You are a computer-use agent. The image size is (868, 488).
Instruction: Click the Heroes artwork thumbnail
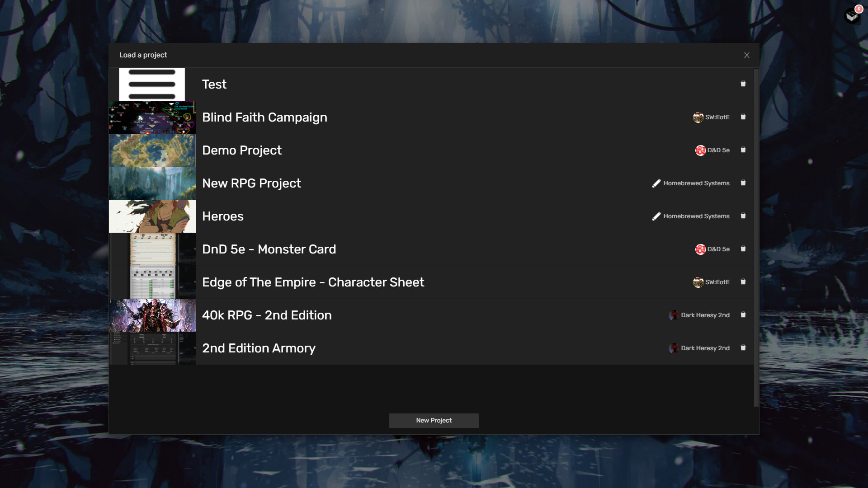(x=152, y=216)
